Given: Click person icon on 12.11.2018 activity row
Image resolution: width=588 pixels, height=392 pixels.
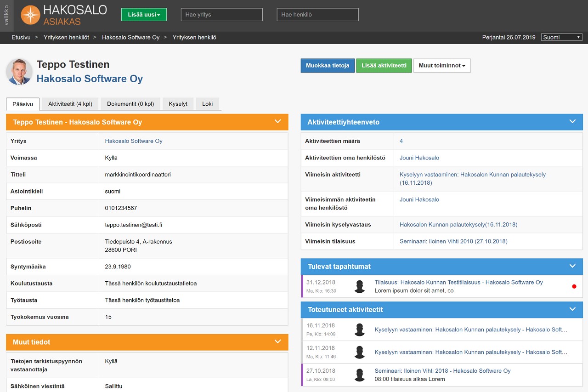Looking at the screenshot, I should click(360, 352).
